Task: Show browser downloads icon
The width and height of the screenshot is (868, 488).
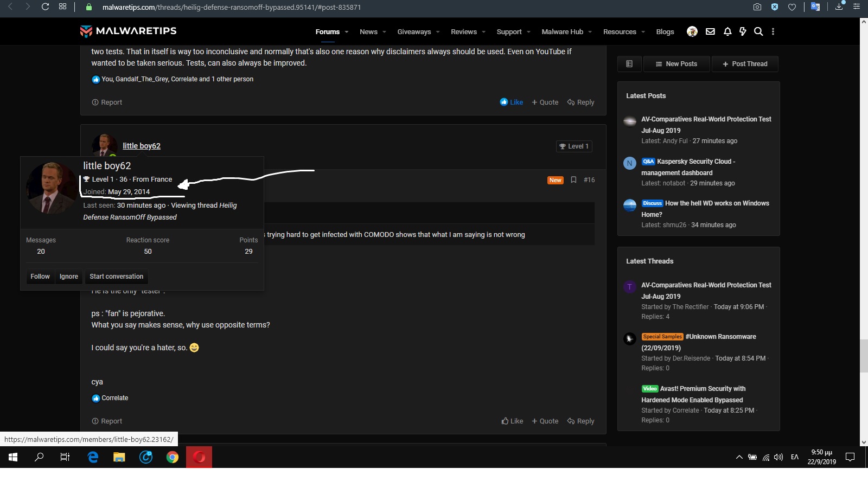Action: pos(839,7)
